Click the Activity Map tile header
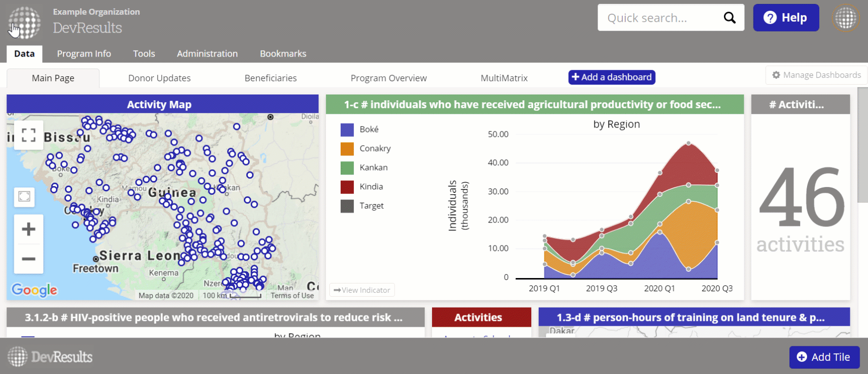 pos(163,104)
